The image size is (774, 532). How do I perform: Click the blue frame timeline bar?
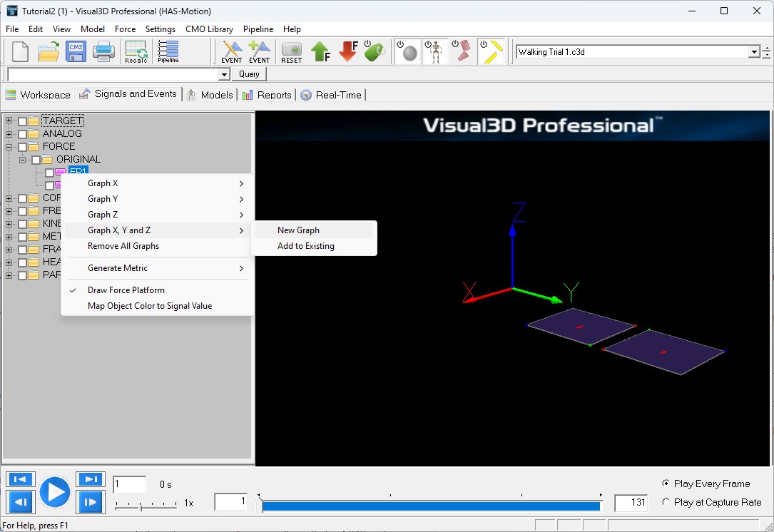[x=431, y=506]
